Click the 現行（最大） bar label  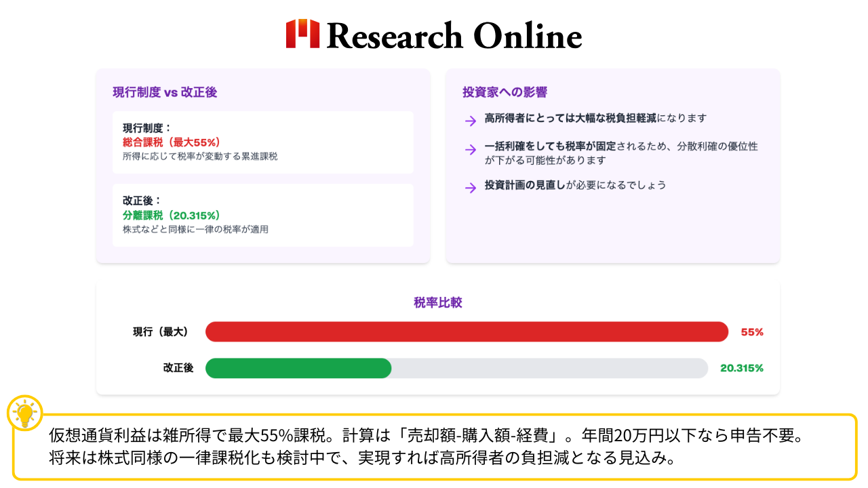161,332
